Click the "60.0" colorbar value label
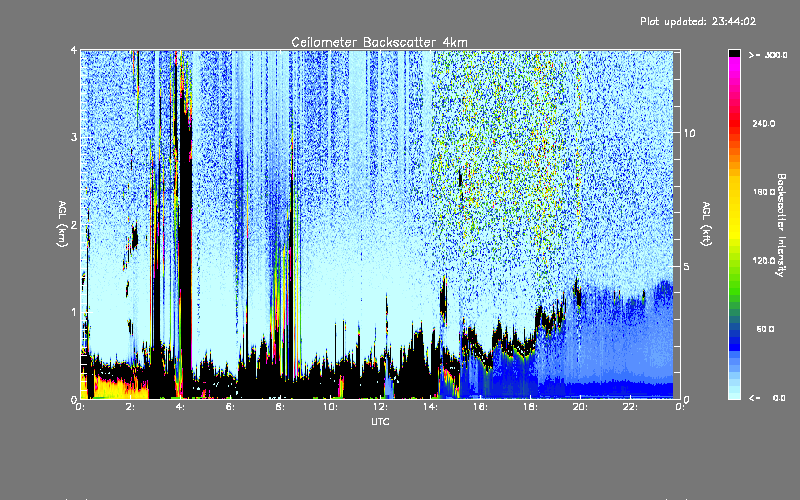Image resolution: width=800 pixels, height=500 pixels. click(x=765, y=330)
